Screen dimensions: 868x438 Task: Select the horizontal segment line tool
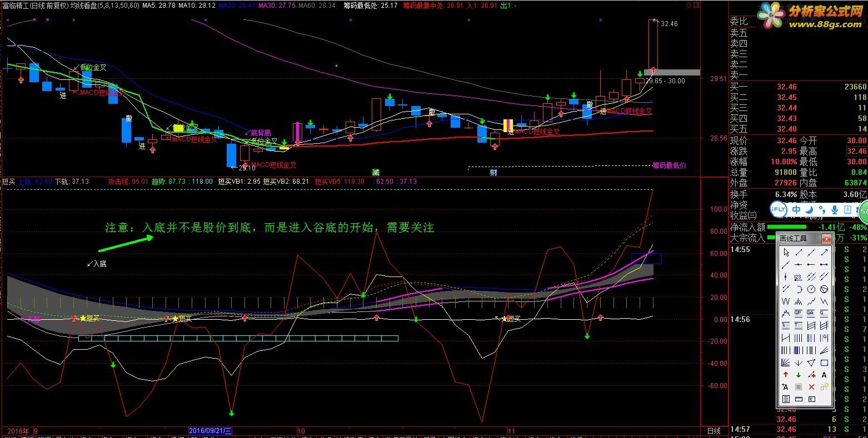click(824, 265)
